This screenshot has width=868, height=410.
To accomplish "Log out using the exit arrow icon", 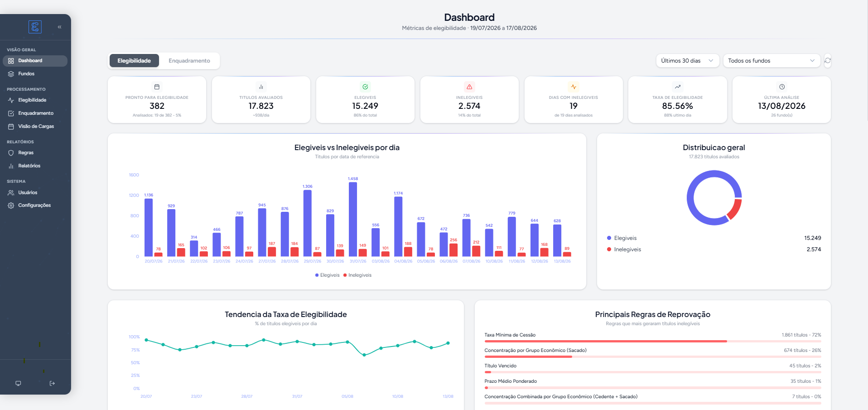I will pos(52,383).
